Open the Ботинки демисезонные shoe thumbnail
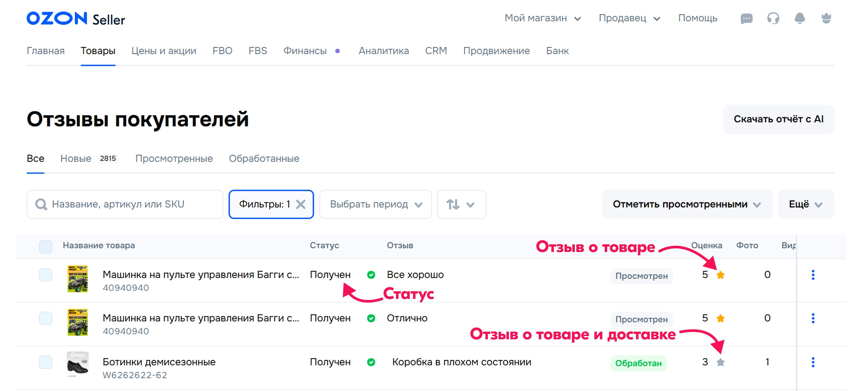 77,364
